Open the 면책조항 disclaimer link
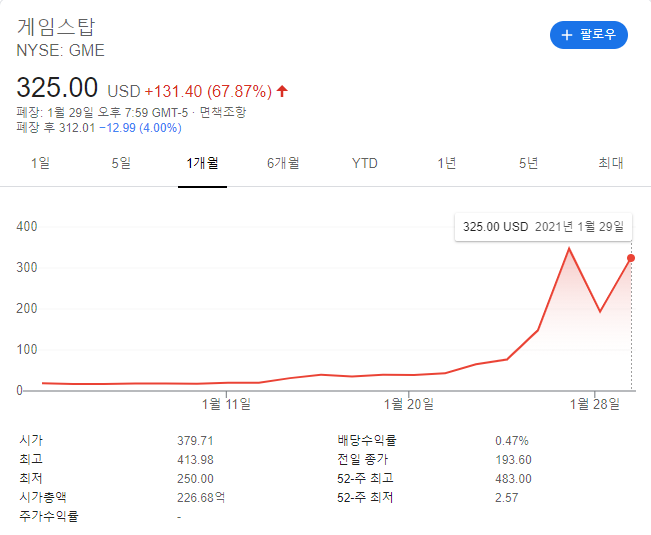The width and height of the screenshot is (651, 535). 223,112
